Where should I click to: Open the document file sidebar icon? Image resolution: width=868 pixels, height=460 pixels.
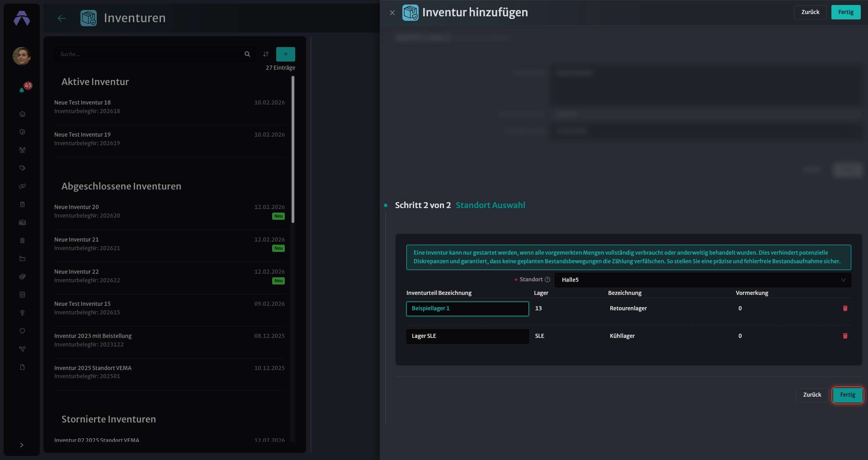(x=22, y=367)
